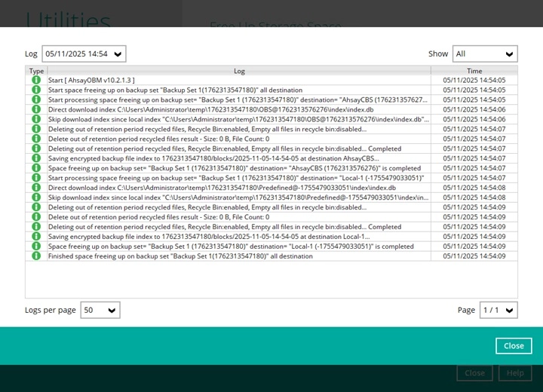Screen dimensions: 543x392
Task: Expand the Show filter dropdown set to All
Action: [x=485, y=54]
